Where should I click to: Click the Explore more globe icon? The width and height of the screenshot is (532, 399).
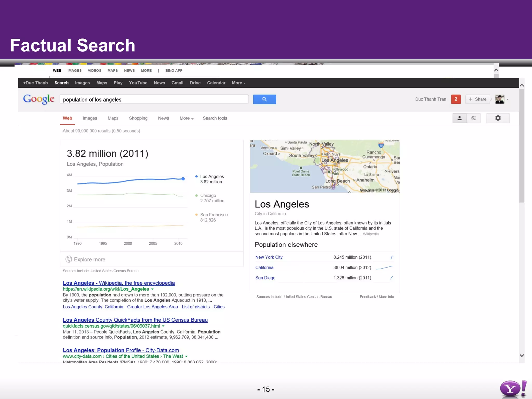coord(69,259)
